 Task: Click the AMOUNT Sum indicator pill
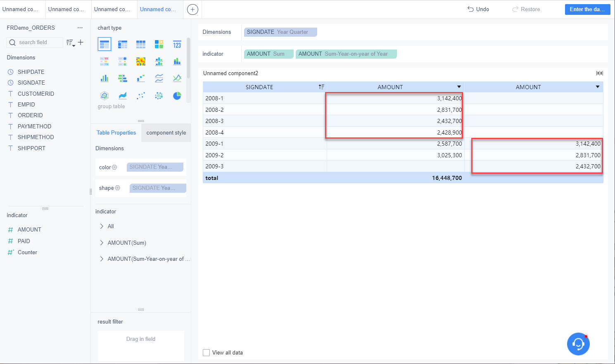pos(269,54)
